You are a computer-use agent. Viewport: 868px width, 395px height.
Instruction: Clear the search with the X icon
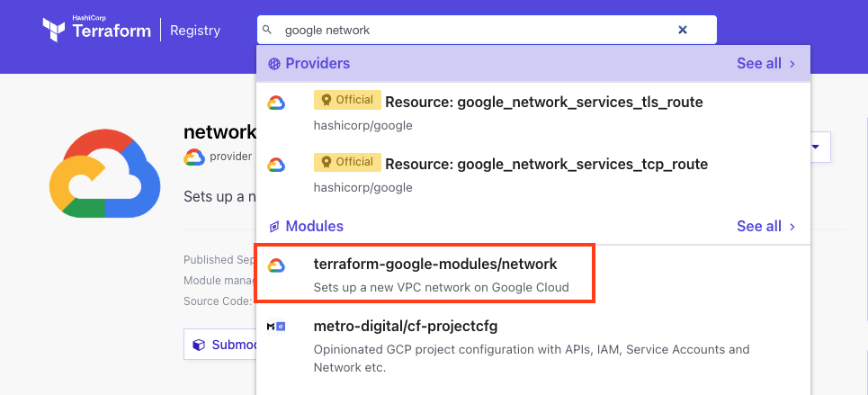click(x=683, y=30)
